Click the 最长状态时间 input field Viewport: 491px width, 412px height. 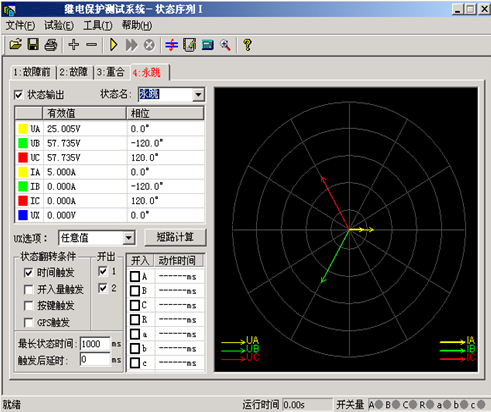(x=95, y=344)
